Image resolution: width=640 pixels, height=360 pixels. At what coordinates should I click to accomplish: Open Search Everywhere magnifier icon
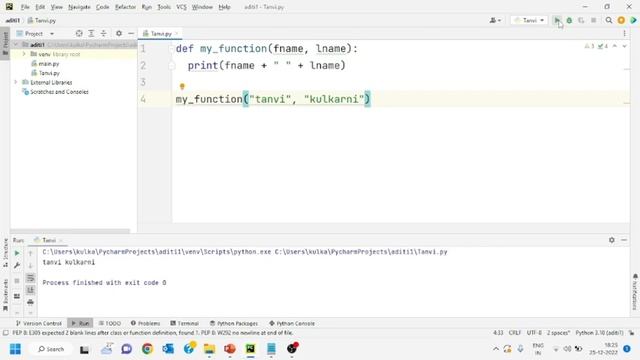609,20
